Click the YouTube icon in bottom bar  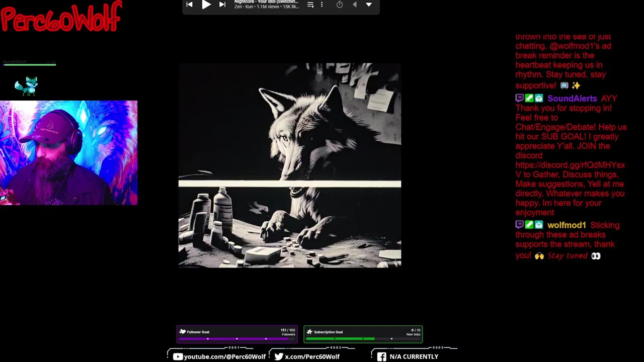click(x=178, y=356)
